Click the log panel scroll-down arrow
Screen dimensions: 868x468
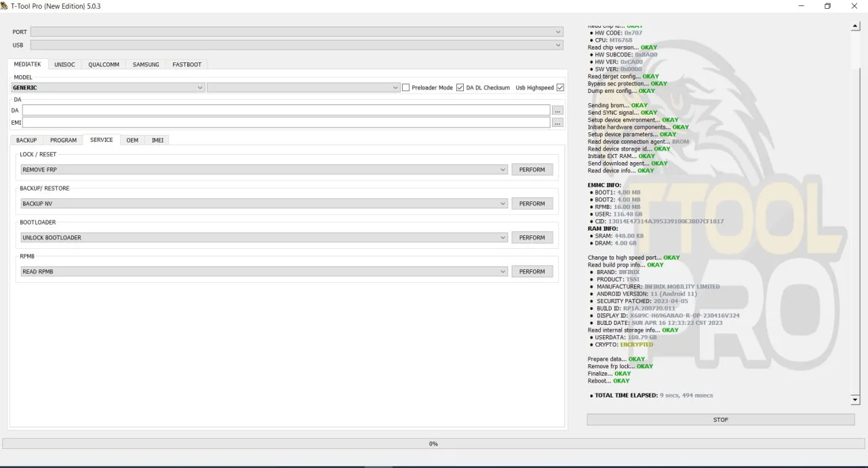tap(855, 400)
